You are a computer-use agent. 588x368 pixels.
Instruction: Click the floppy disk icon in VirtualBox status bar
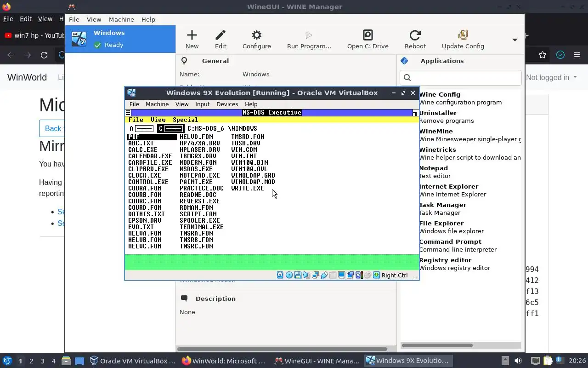click(298, 275)
